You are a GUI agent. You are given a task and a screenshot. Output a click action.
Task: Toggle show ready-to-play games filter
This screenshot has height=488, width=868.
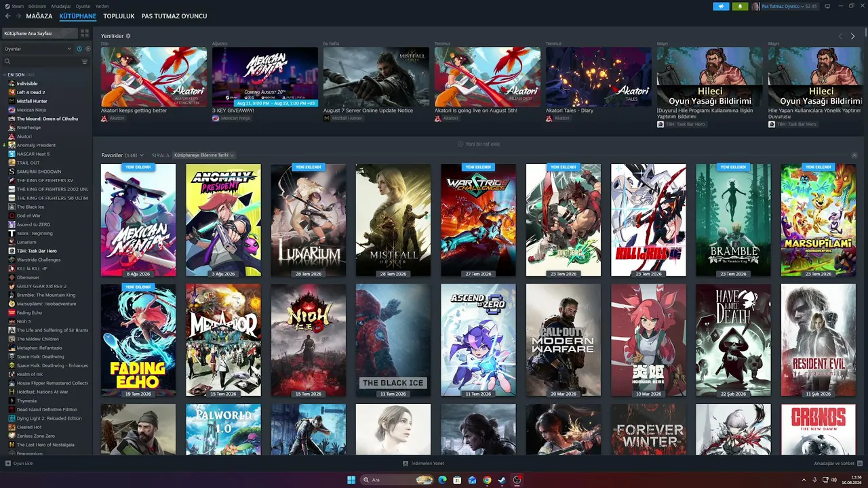[x=88, y=49]
